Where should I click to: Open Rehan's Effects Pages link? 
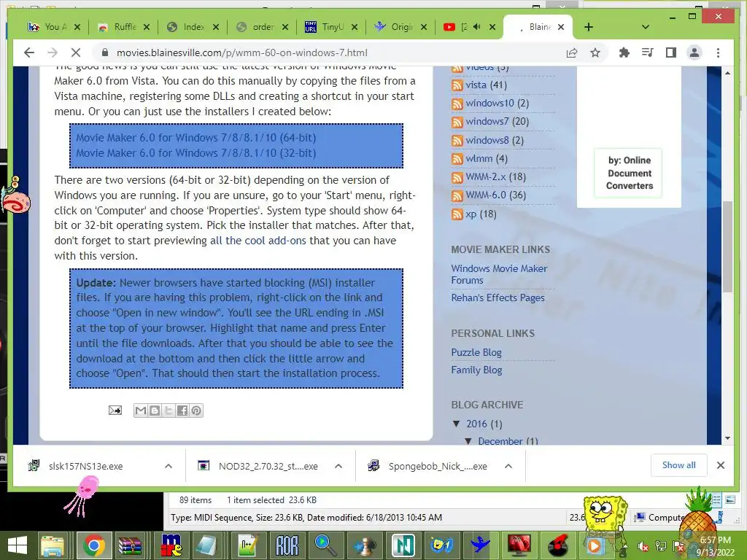498,297
